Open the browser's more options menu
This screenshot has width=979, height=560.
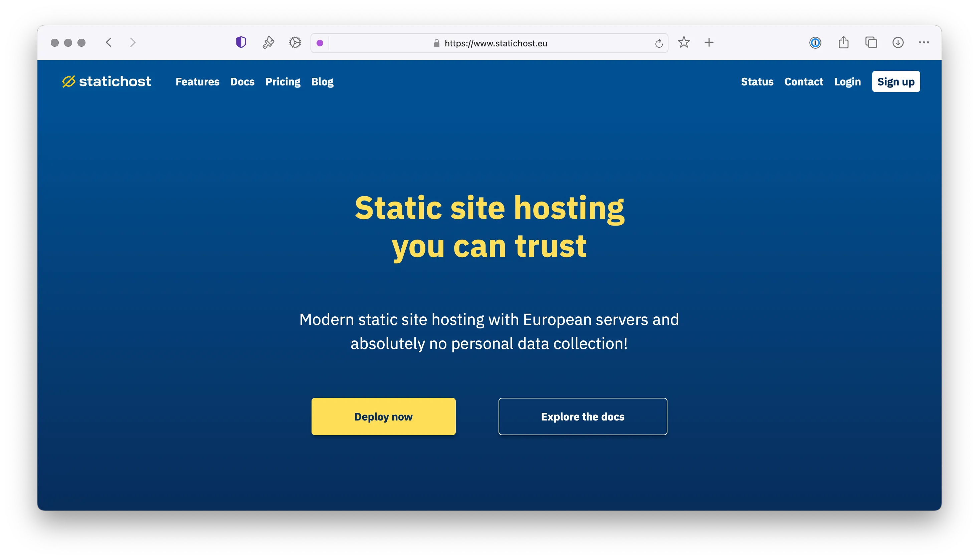pyautogui.click(x=924, y=43)
